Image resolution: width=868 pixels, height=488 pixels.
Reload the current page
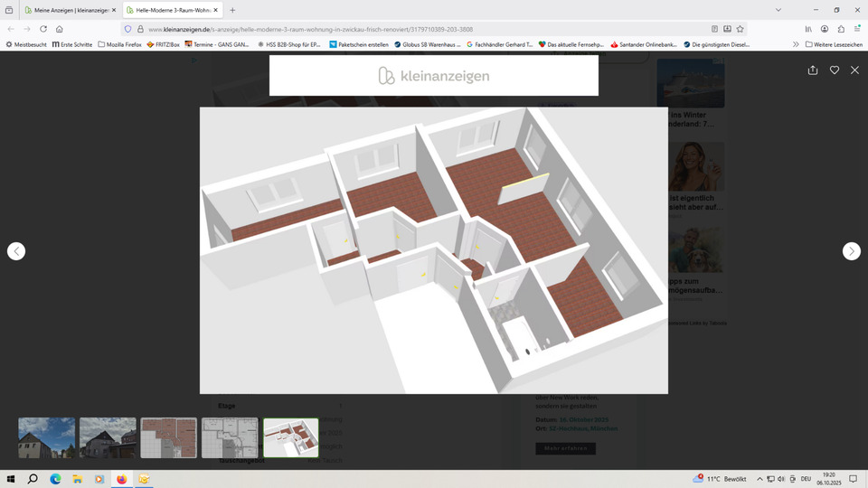click(x=42, y=29)
